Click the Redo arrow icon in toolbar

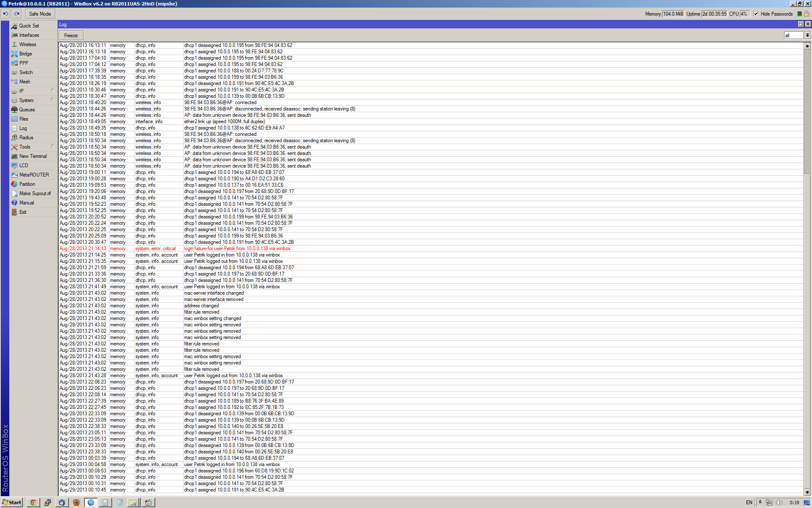pos(17,14)
